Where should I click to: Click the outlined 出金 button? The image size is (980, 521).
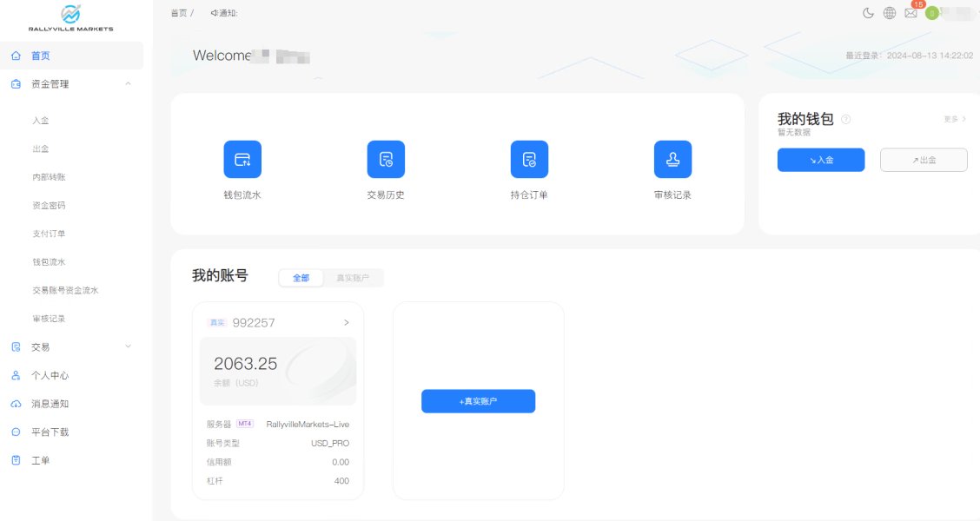coord(924,160)
